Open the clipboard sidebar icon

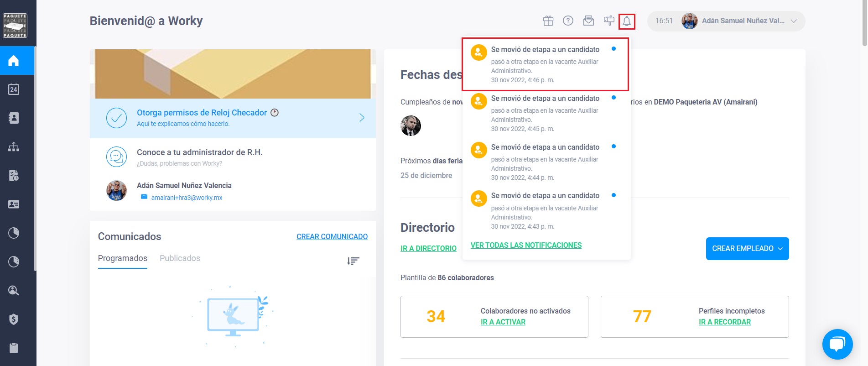tap(14, 348)
